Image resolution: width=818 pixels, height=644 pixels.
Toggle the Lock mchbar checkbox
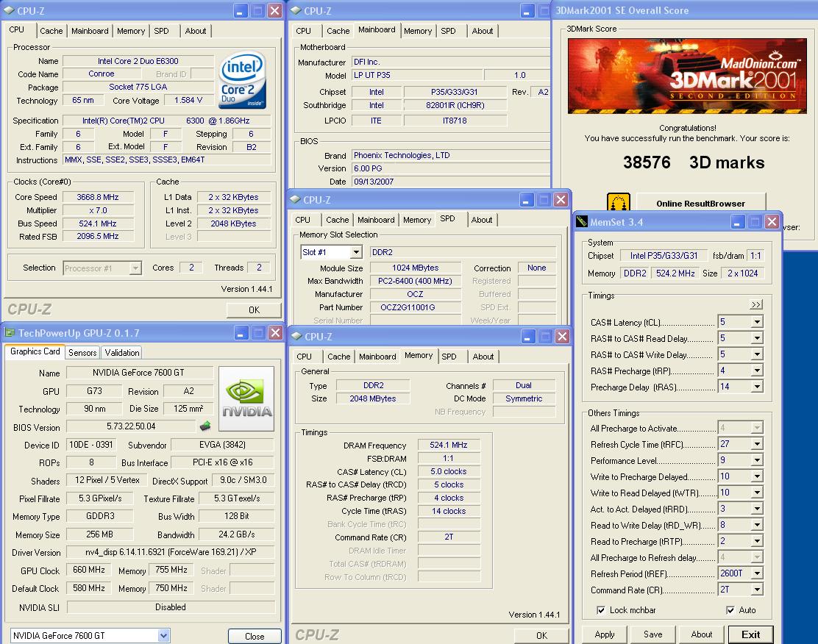point(601,610)
